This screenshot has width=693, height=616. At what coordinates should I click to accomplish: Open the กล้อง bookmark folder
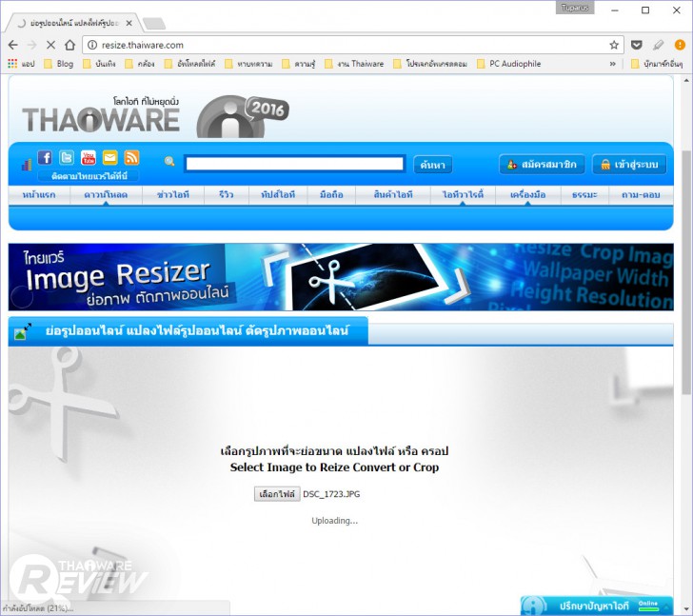click(140, 64)
